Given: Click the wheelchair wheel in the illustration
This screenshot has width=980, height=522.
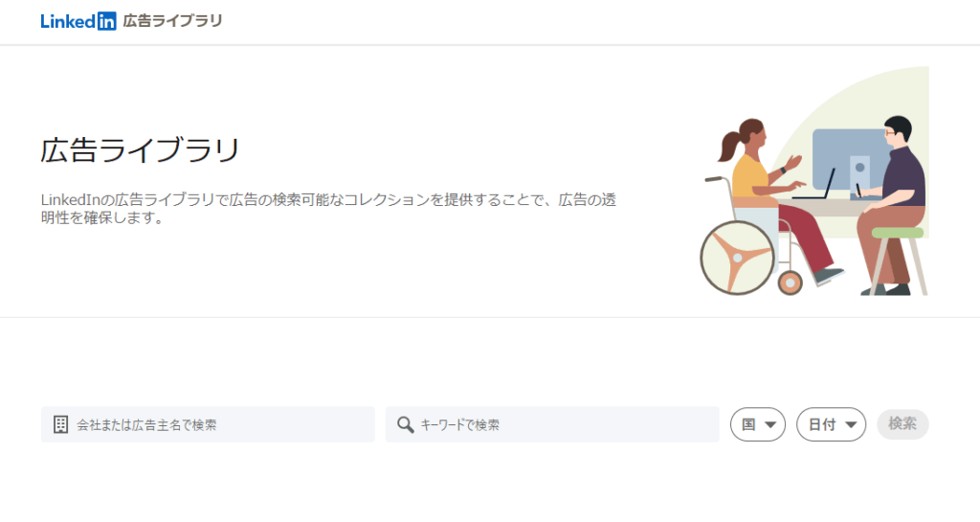Looking at the screenshot, I should [738, 258].
